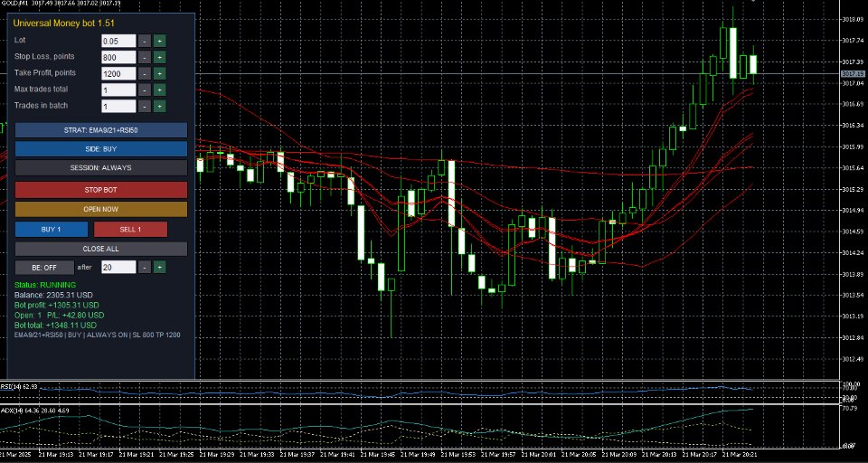Increase Max trades total with plus
Viewport: 868px width, 463px height.
pyautogui.click(x=159, y=90)
